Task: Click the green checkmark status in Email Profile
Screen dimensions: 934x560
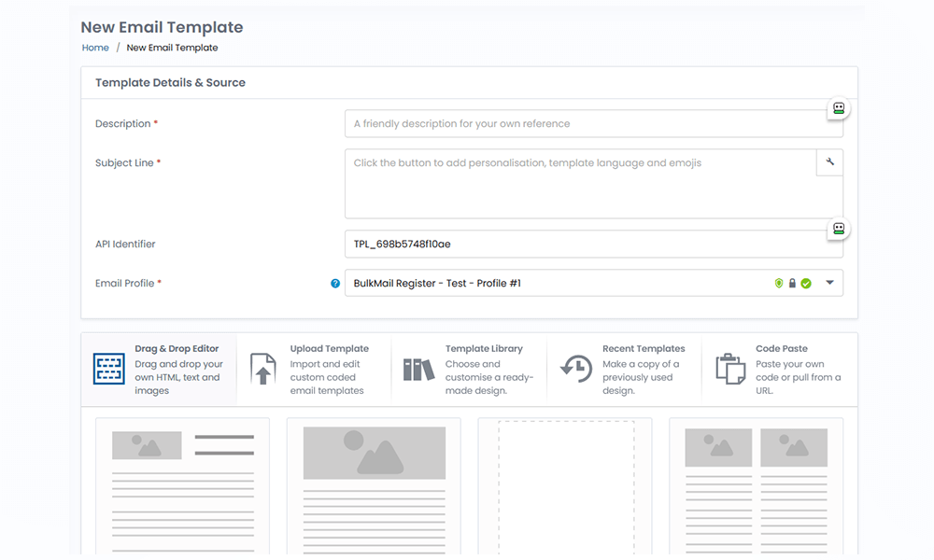Action: point(806,284)
